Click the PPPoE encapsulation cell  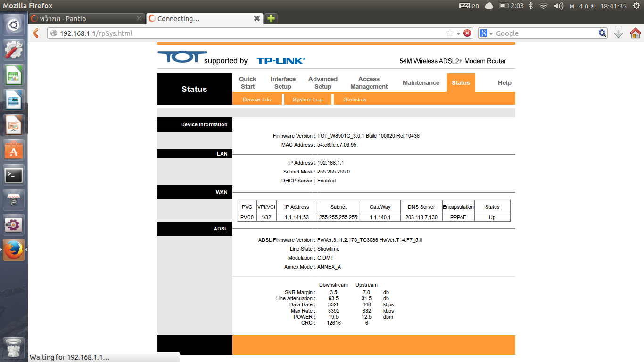pyautogui.click(x=458, y=217)
